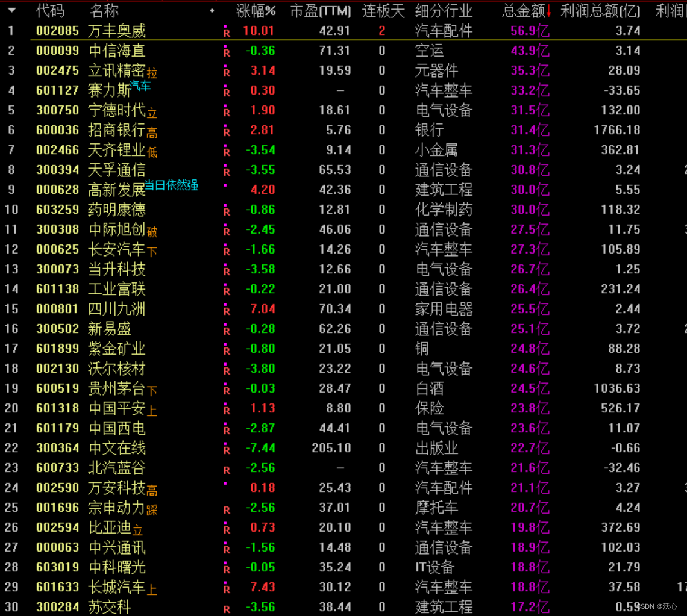687x616 pixels.
Task: Select stock name 药明康德
Action: (x=116, y=210)
